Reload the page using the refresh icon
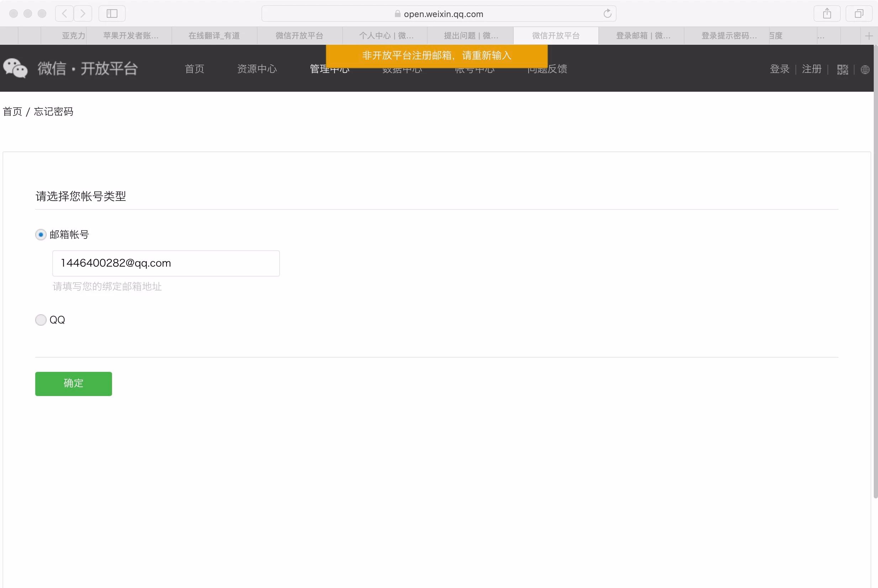 [x=607, y=14]
